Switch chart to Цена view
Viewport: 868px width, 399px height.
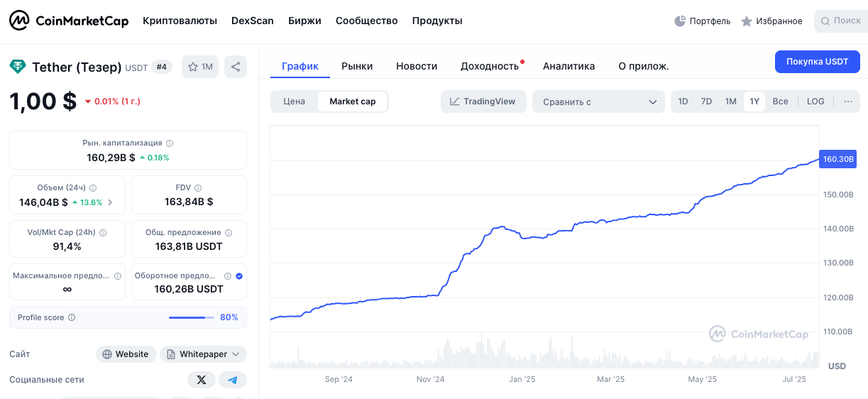click(295, 102)
